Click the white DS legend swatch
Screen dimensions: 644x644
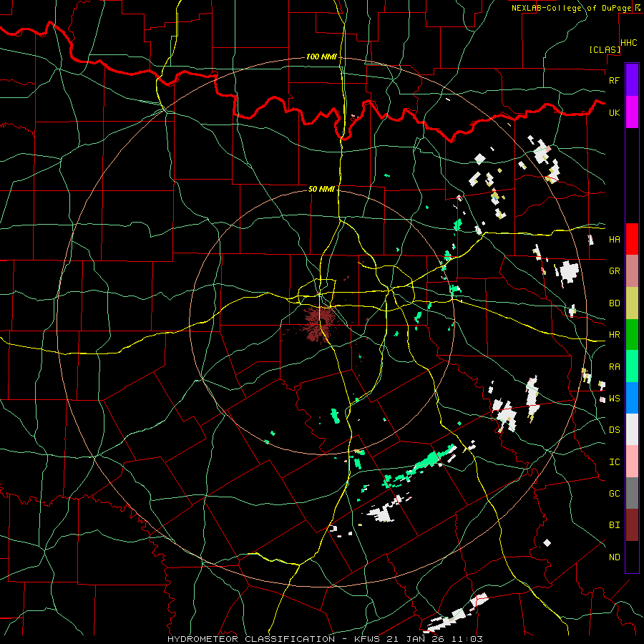click(632, 429)
